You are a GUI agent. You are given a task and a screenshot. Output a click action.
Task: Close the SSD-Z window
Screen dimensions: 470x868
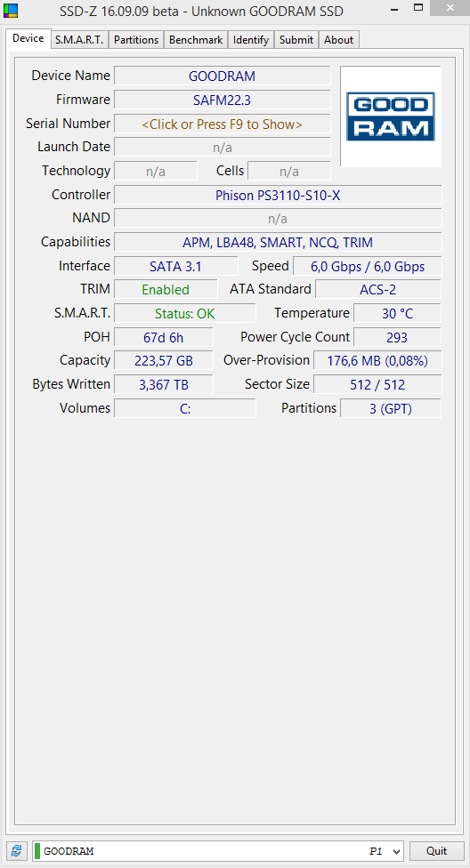tap(450, 8)
